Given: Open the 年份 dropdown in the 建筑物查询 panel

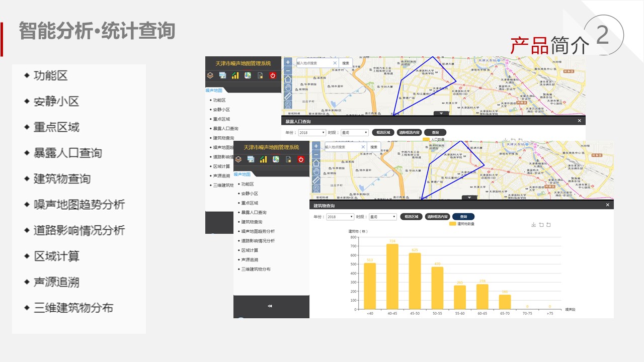Looking at the screenshot, I should 340,217.
